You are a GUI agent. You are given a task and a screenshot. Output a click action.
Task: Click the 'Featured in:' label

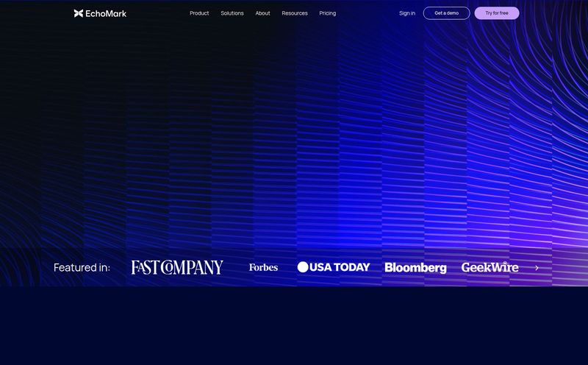coord(82,267)
